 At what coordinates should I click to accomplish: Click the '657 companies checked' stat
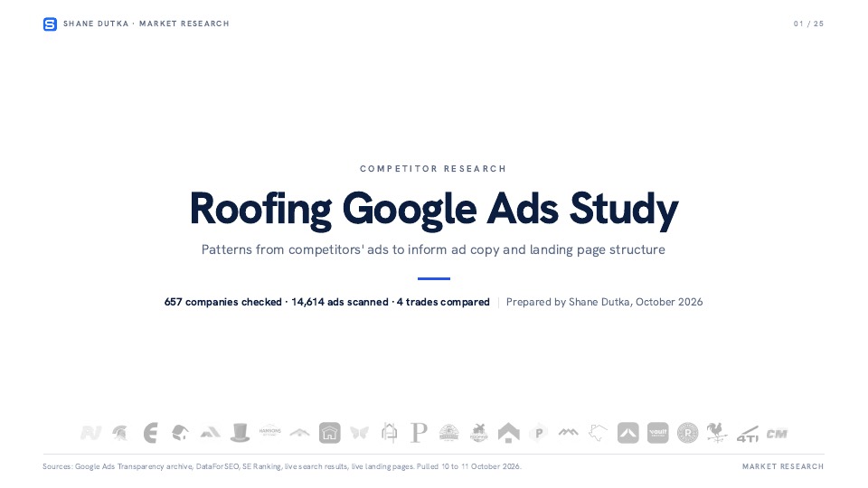[223, 302]
